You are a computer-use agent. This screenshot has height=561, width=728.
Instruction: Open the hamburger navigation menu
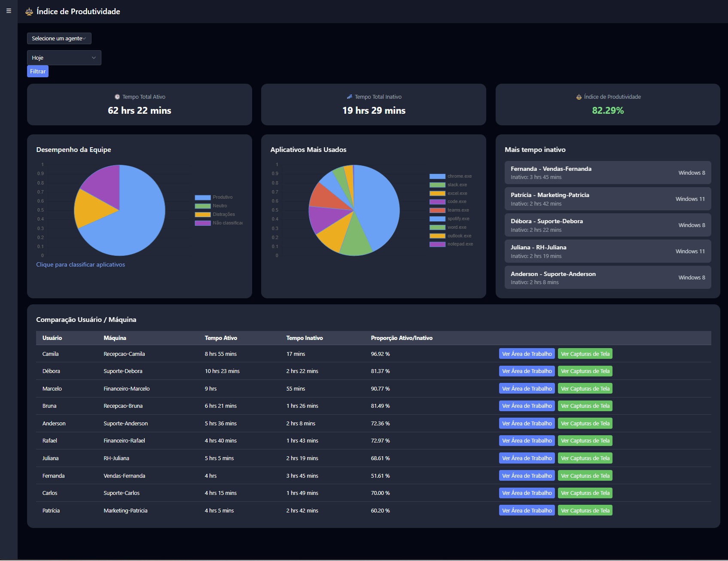8,11
